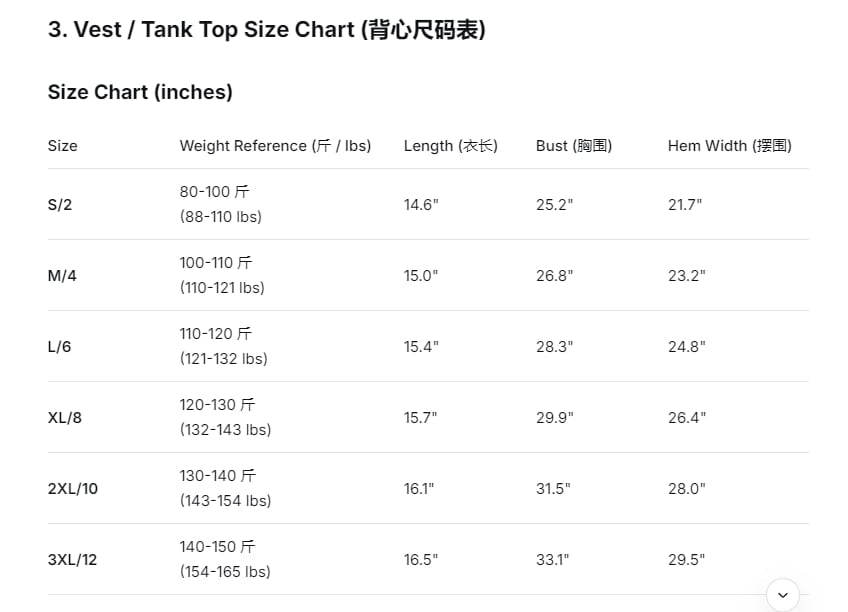Click the L/6 size row label
Viewport: 848px width, 612px height.
click(x=59, y=347)
